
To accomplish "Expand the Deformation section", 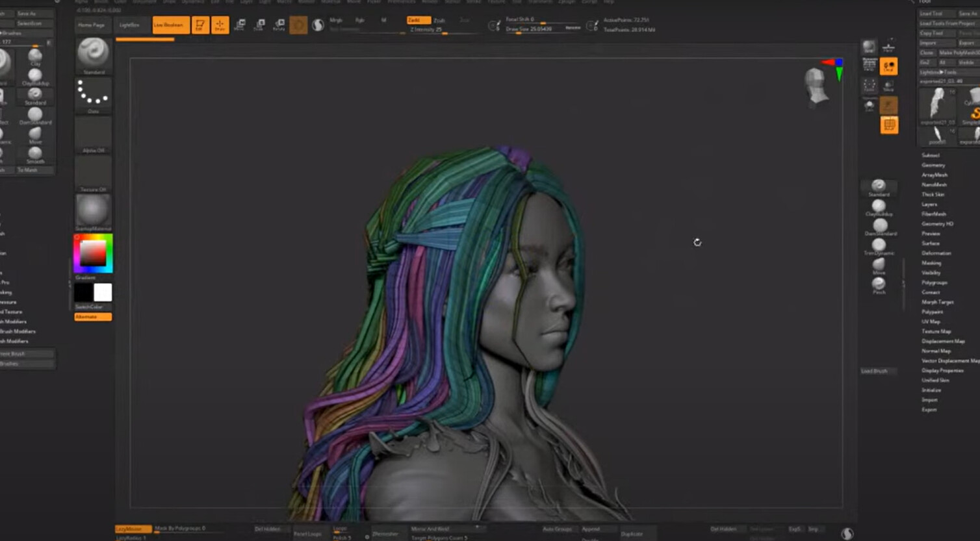I will click(x=936, y=253).
